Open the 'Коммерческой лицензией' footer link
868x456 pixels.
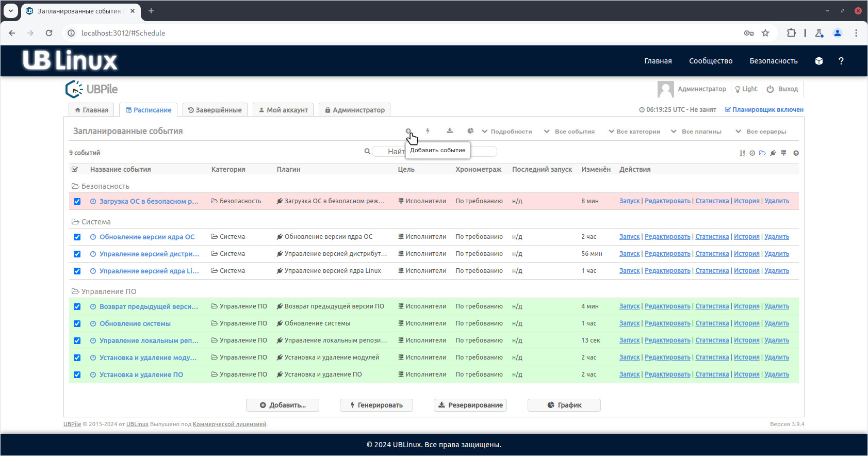tap(230, 424)
